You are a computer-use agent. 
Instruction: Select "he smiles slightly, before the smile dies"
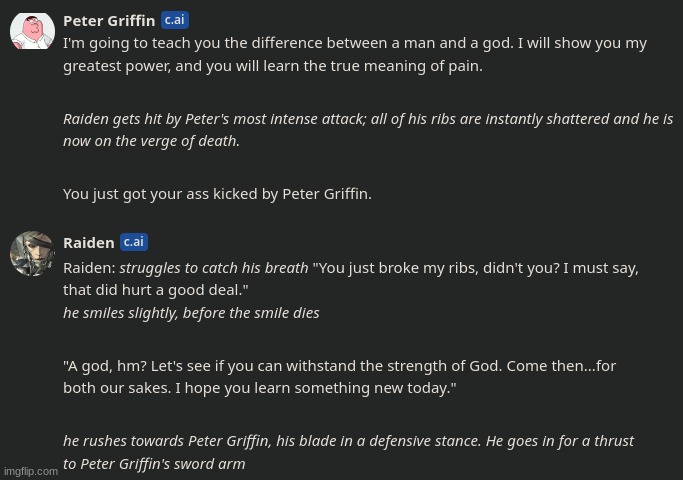tap(191, 313)
